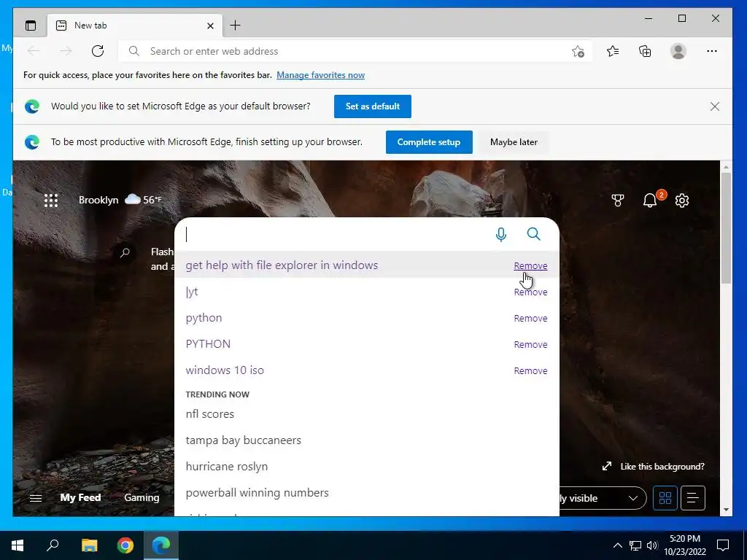Go back with the back arrow

tap(34, 51)
